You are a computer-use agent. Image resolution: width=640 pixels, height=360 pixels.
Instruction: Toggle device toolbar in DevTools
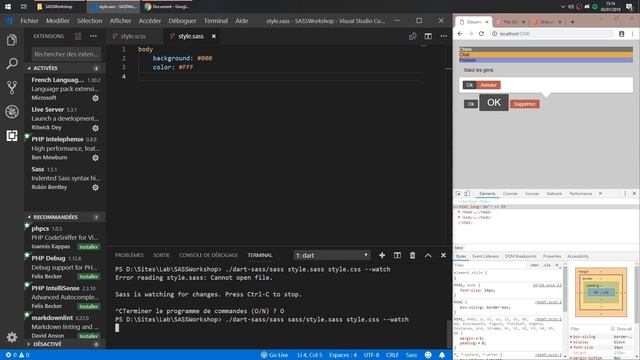click(x=467, y=193)
